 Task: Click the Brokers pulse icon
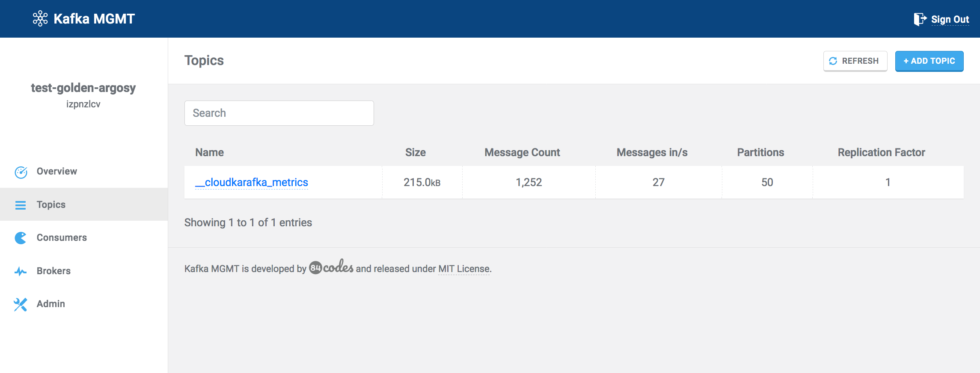[x=21, y=271]
